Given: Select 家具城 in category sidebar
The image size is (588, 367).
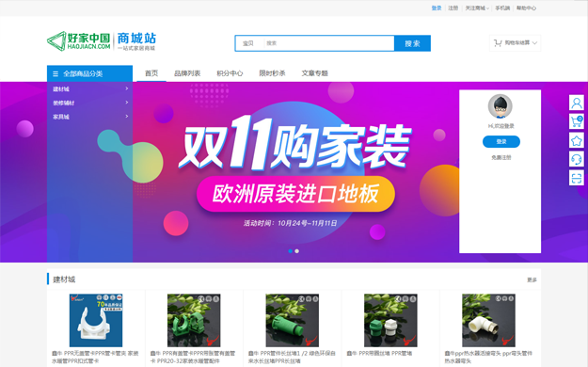Looking at the screenshot, I should pyautogui.click(x=61, y=117).
